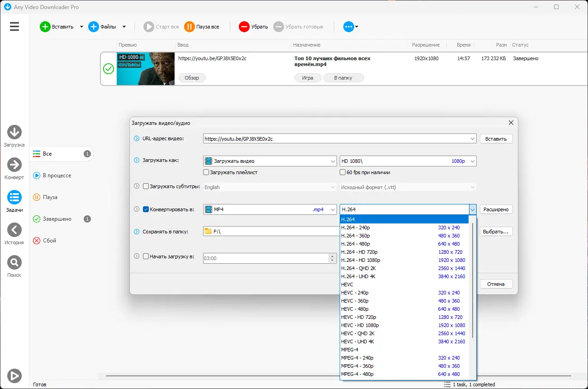Screen dimensions: 588x389
Task: Click the video preview thumbnail
Action: point(146,69)
